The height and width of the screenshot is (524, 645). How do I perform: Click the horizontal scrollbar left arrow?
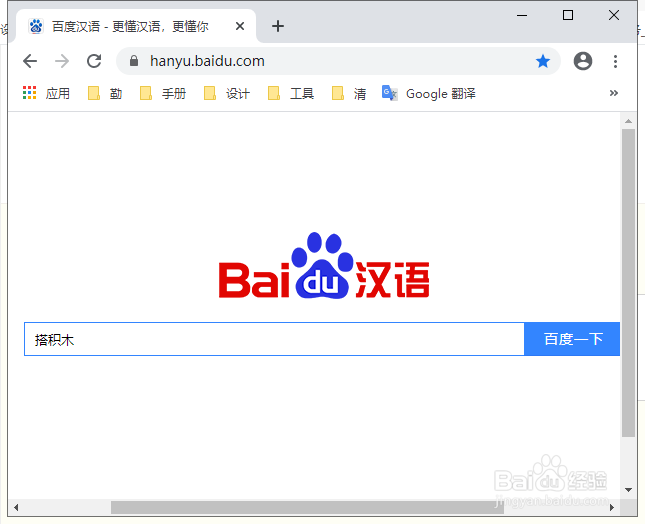point(16,507)
